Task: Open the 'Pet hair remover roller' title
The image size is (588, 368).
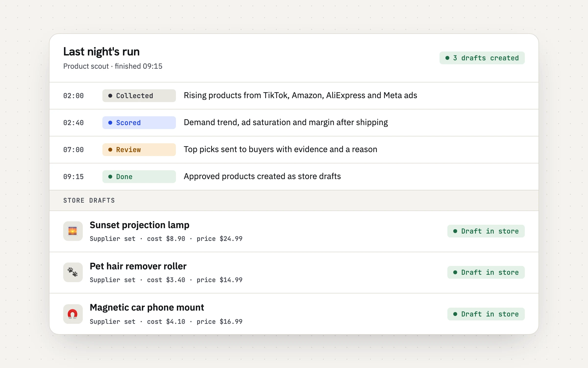Action: tap(138, 266)
